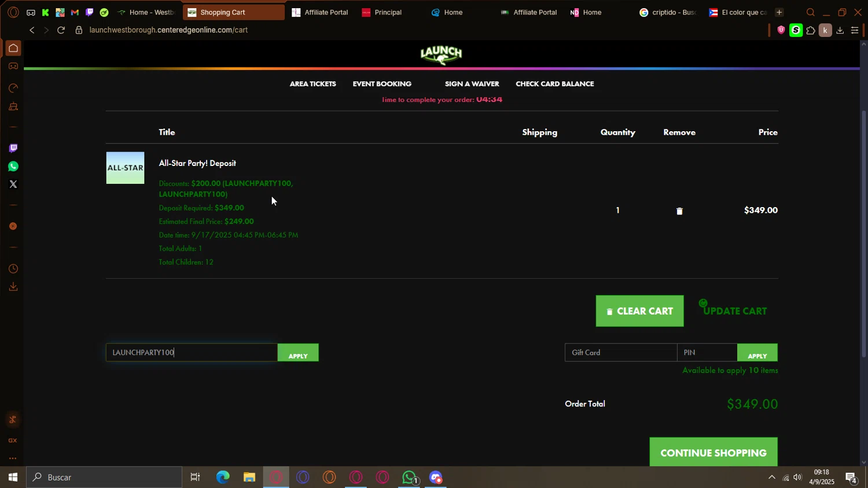
Task: Open the red shield ad-blocker icon
Action: 781,30
